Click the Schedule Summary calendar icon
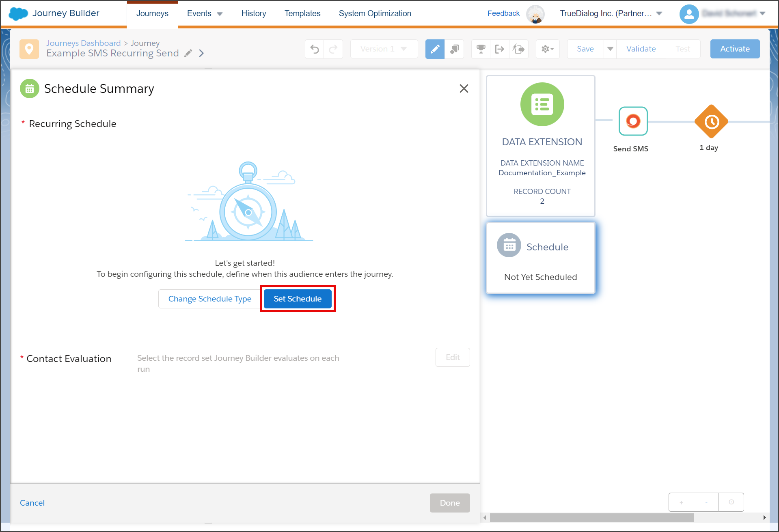Screen dimensions: 779x532 click(30, 88)
